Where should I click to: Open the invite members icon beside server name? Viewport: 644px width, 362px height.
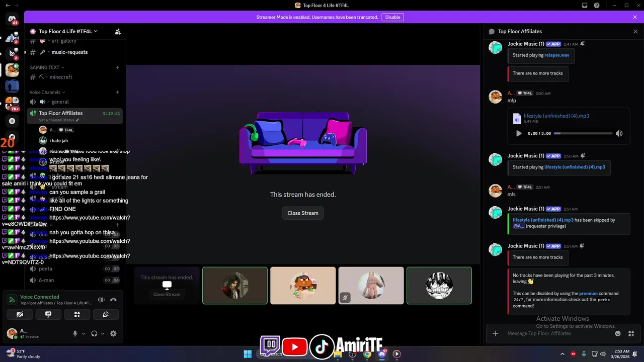click(118, 31)
